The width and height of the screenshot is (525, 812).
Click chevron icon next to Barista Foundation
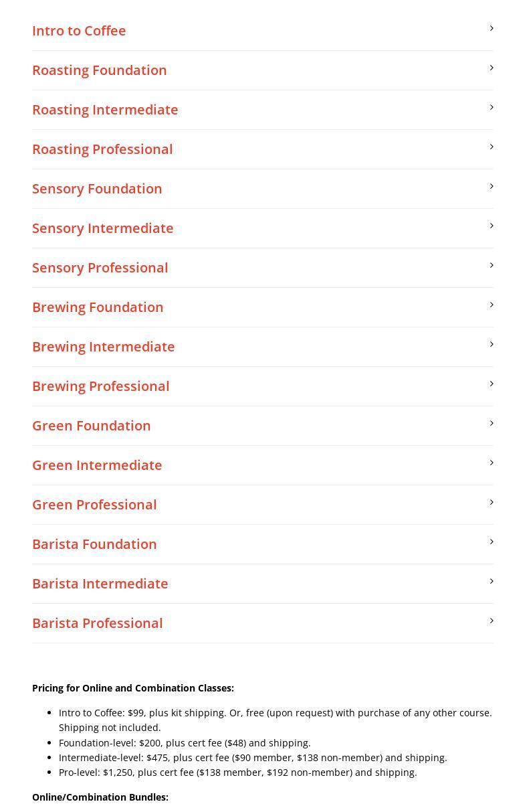pos(491,542)
